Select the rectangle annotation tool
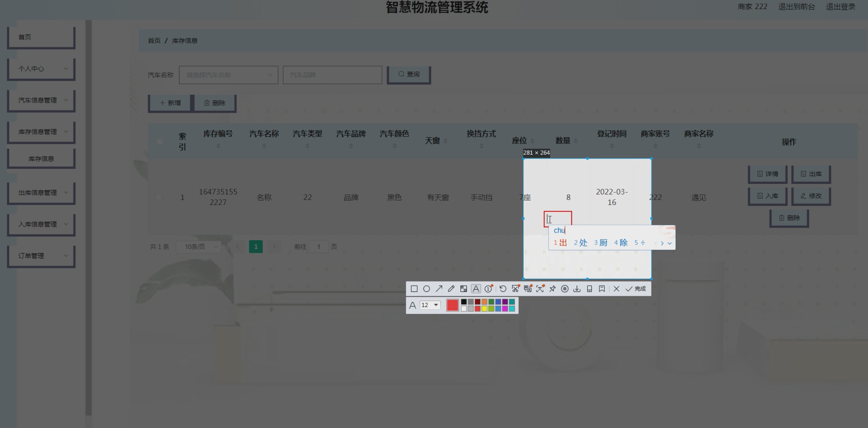 414,289
